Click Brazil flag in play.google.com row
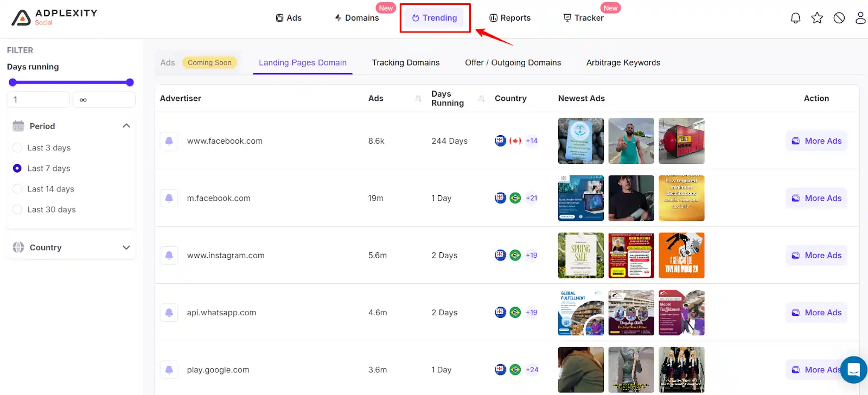The image size is (868, 395). click(x=515, y=370)
